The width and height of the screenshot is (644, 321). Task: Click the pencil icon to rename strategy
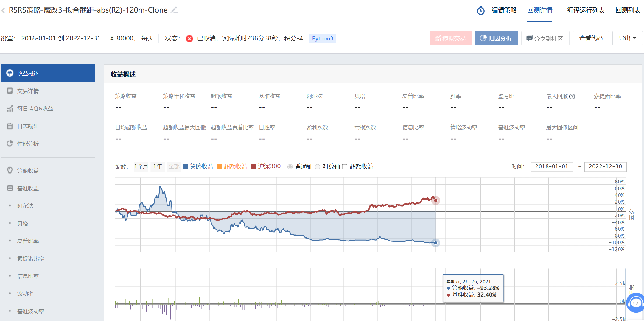pyautogui.click(x=174, y=10)
